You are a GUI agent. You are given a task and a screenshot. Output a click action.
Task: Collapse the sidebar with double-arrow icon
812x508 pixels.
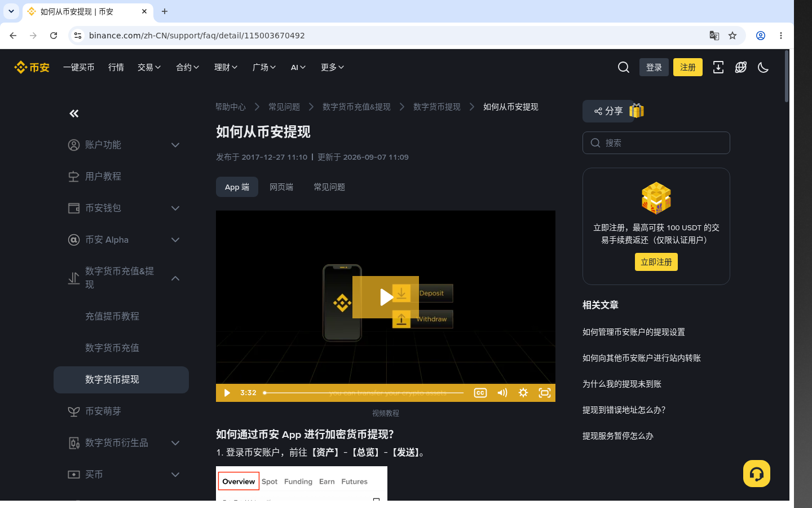point(74,113)
